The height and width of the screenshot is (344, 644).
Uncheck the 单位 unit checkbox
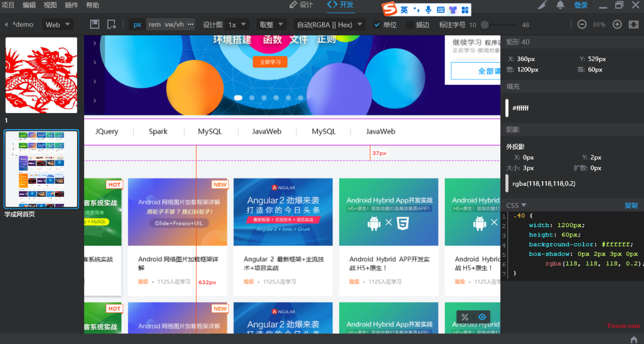(x=377, y=25)
